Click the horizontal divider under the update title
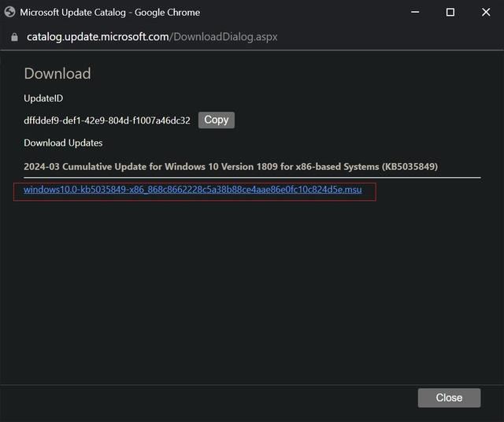Screen dimensions: 504x422 tap(252, 177)
